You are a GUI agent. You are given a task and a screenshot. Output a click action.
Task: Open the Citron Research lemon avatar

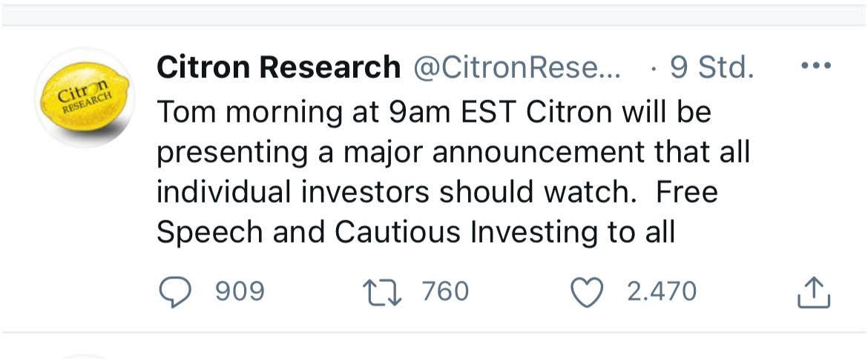coord(84,98)
